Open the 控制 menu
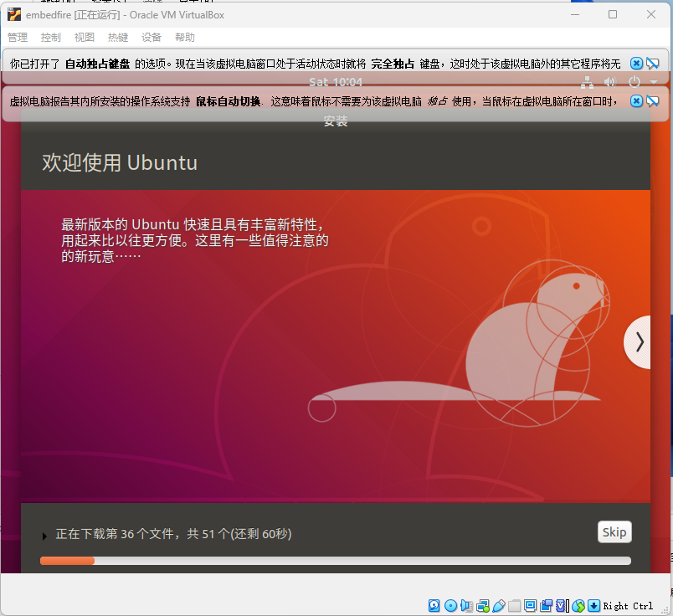Viewport: 673px width, 616px height. (51, 38)
